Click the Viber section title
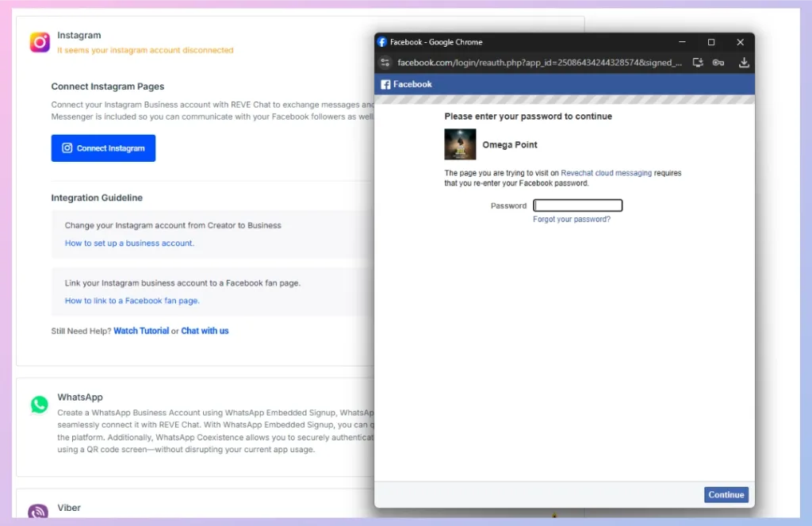Image resolution: width=812 pixels, height=526 pixels. 69,508
